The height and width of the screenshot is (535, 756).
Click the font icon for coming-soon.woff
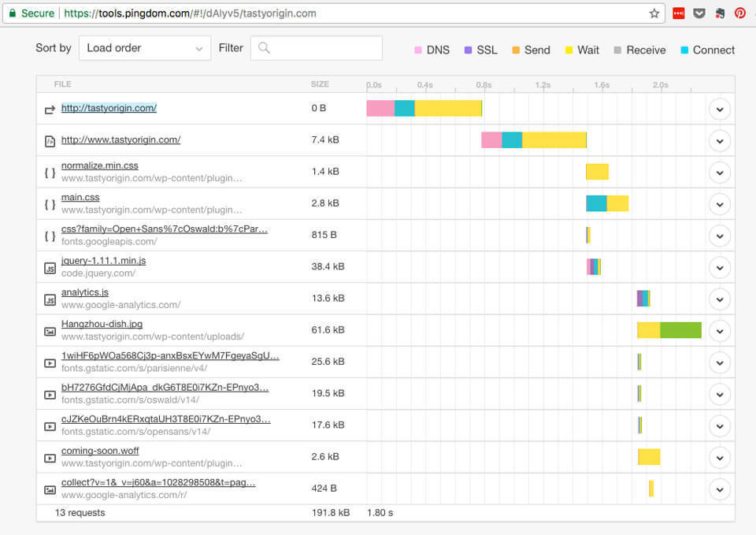pyautogui.click(x=50, y=459)
